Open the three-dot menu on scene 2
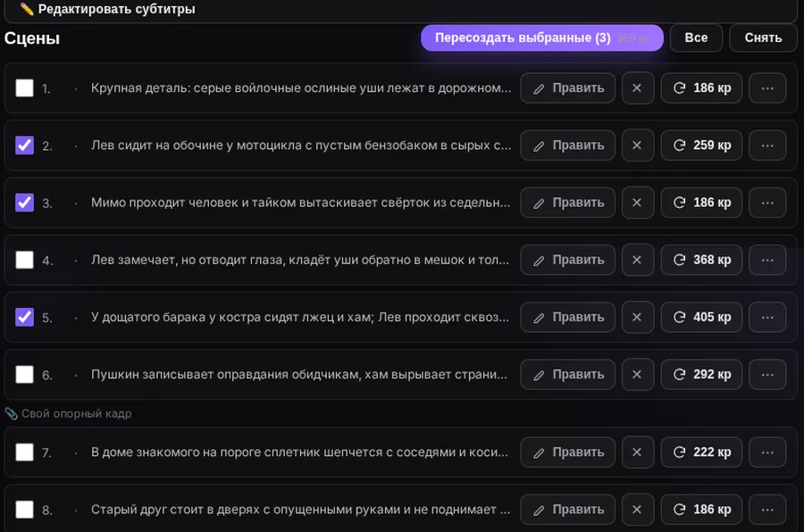The image size is (804, 532). tap(767, 145)
